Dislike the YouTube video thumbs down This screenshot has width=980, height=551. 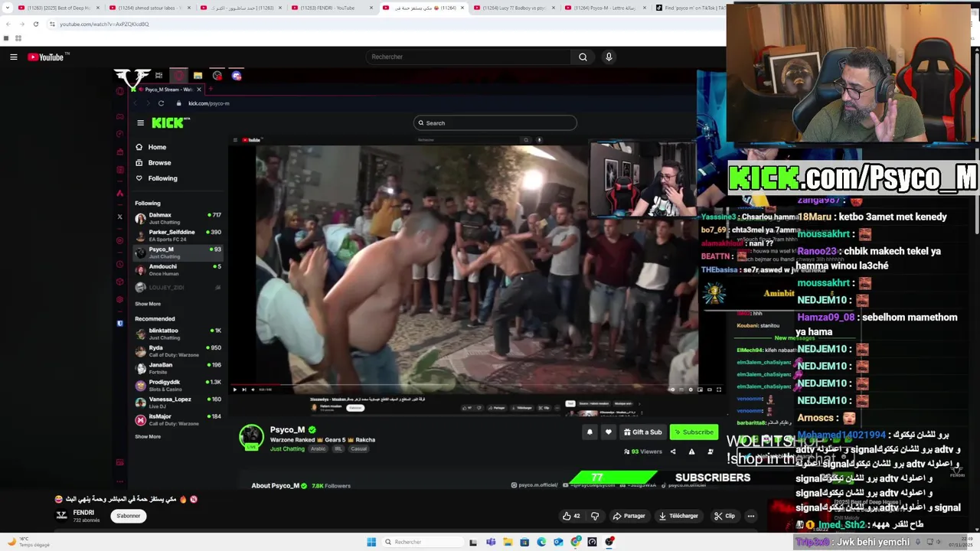[595, 516]
